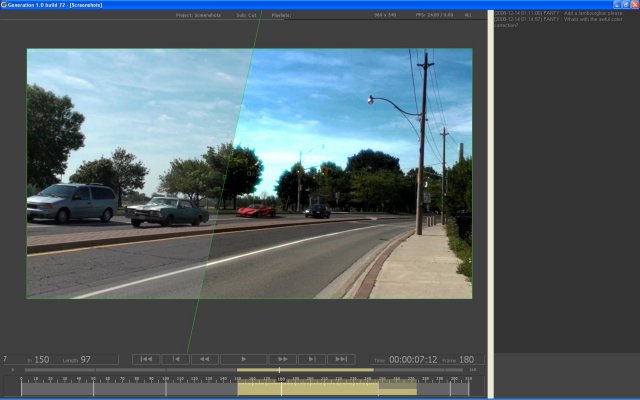Image resolution: width=640 pixels, height=400 pixels.
Task: Step back one frame
Action: [x=176, y=359]
